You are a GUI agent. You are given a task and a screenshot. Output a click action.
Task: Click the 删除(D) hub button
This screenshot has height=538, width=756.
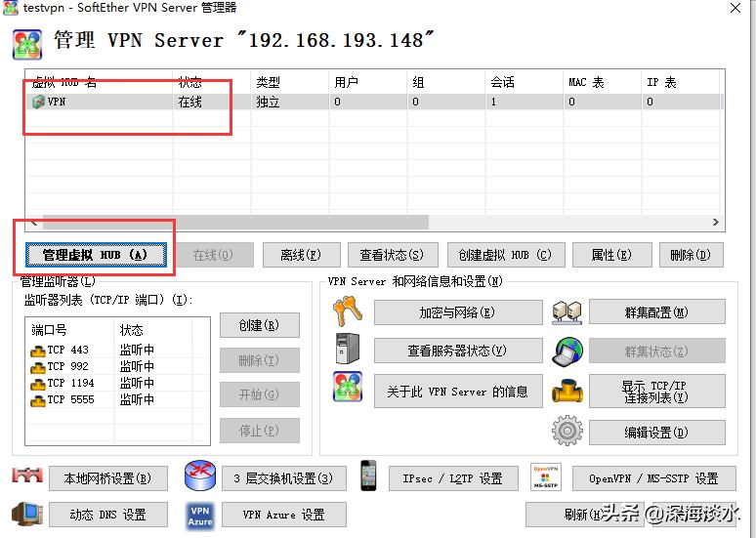click(691, 255)
